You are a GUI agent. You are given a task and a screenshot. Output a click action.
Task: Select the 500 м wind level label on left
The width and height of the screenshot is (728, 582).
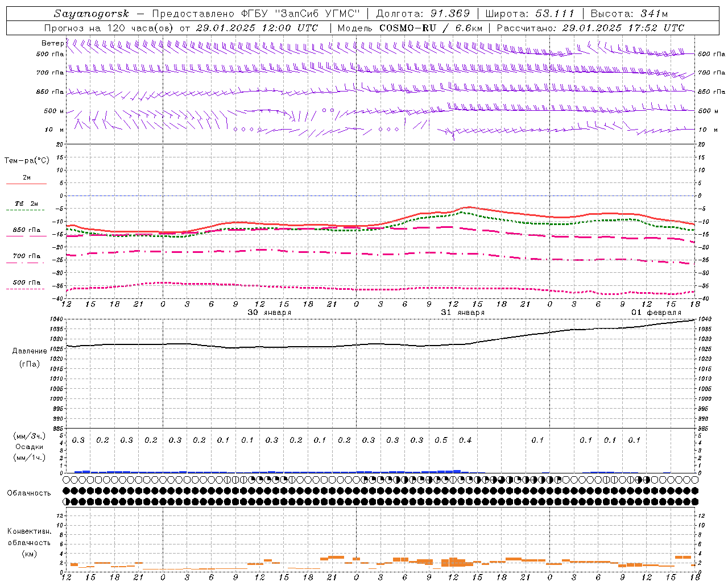tap(54, 111)
